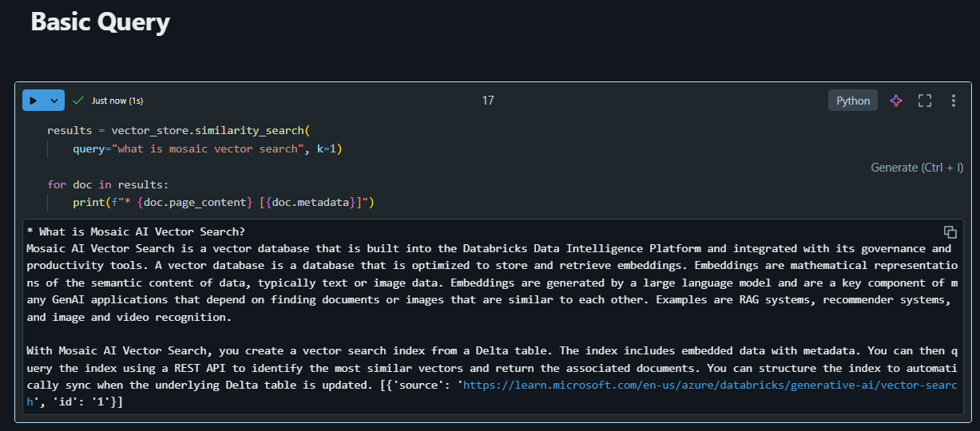The height and width of the screenshot is (431, 980).
Task: Click the "'id': '1'" metadata text
Action: [85, 401]
